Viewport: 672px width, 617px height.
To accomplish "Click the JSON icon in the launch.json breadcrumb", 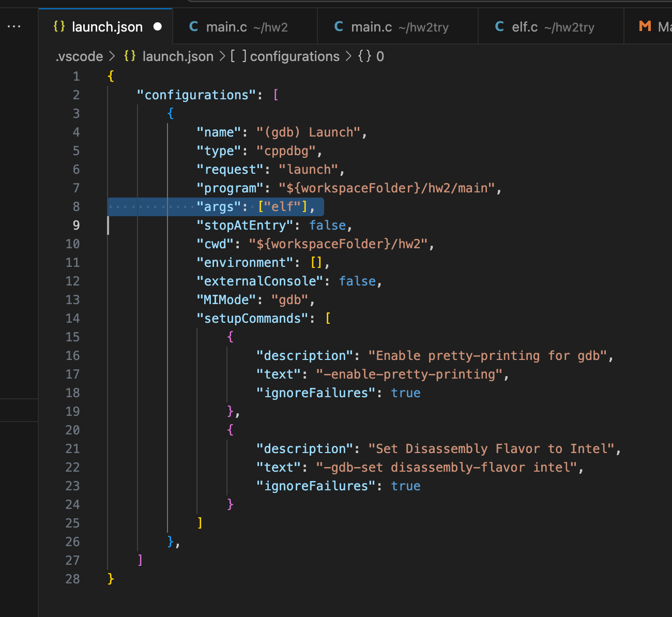I will tap(130, 56).
